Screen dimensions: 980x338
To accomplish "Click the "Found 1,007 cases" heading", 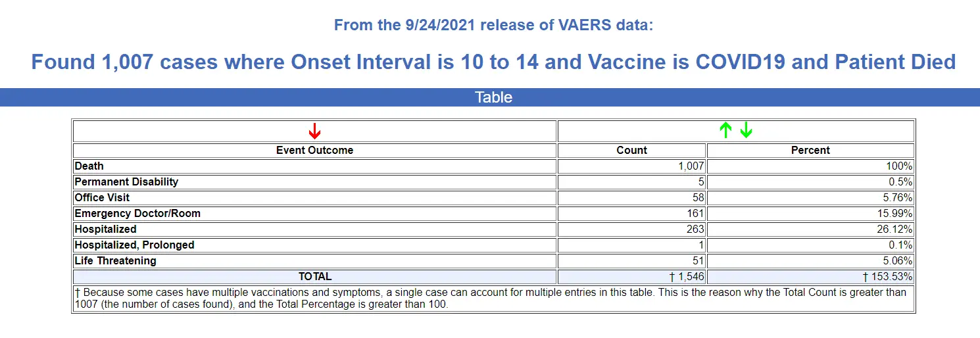I will pos(493,62).
